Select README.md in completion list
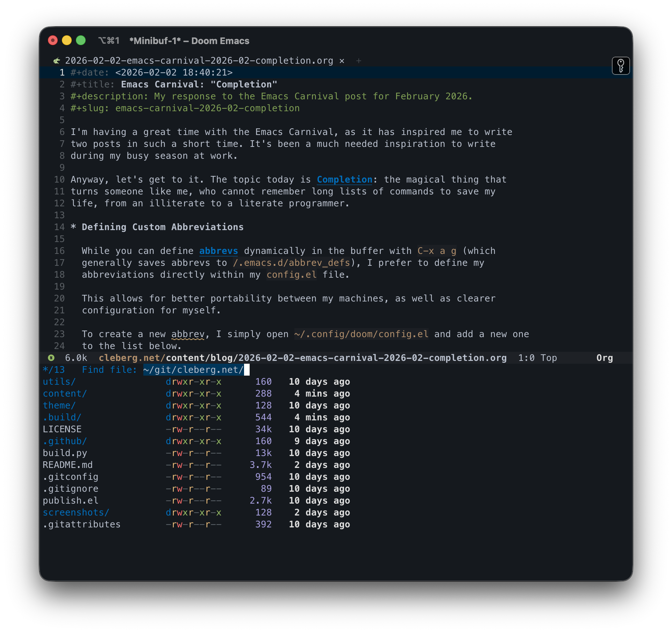 point(67,465)
